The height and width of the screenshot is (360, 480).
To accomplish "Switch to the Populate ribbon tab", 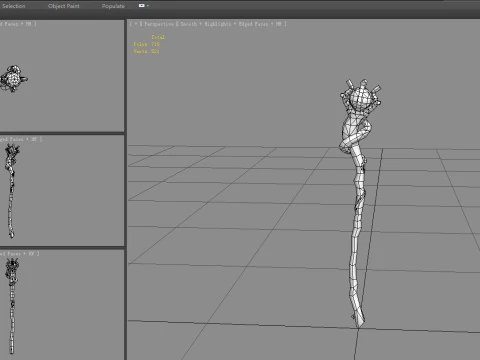I will (x=113, y=6).
